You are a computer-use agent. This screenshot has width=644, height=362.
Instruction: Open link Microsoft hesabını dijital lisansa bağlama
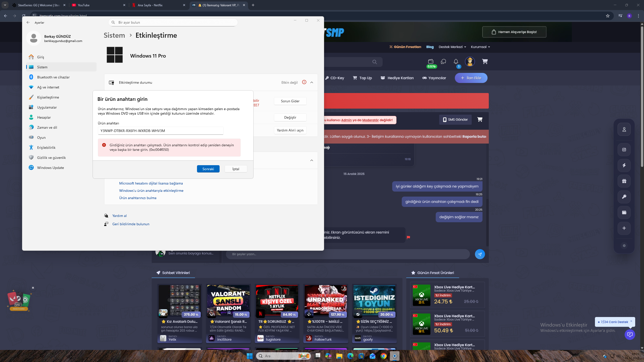click(151, 183)
